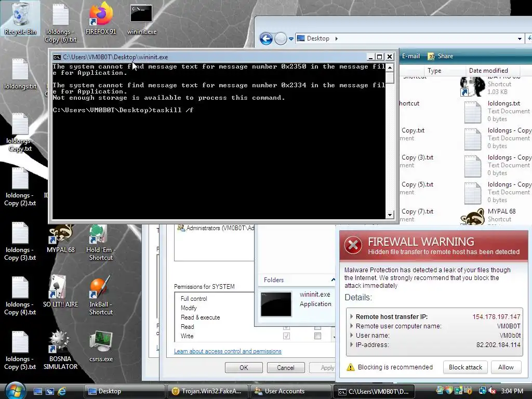The image size is (532, 399).
Task: Click Cancel in permissions dialog
Action: click(286, 367)
